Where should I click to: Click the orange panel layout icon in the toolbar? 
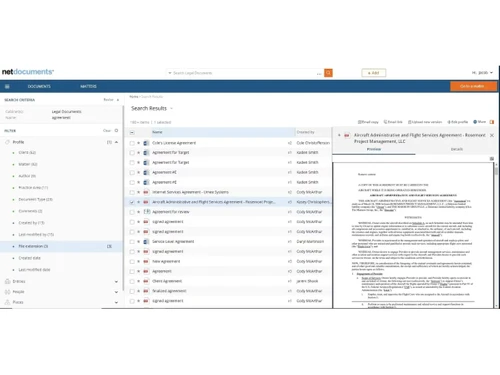click(492, 122)
